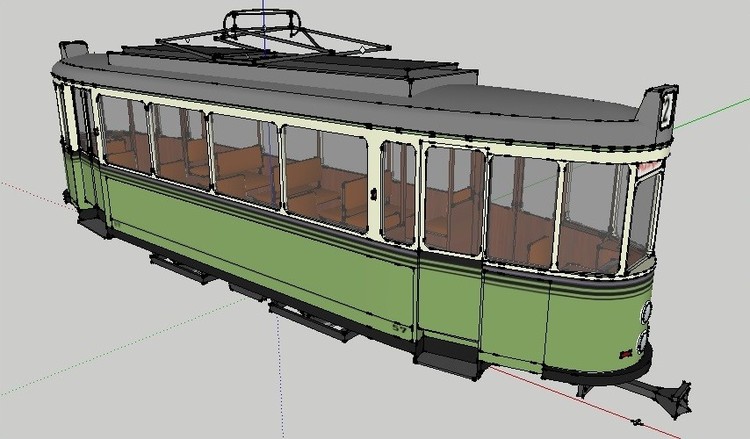This screenshot has height=439, width=750.
Task: Select the rear route sign box on roof
Action: [74, 49]
